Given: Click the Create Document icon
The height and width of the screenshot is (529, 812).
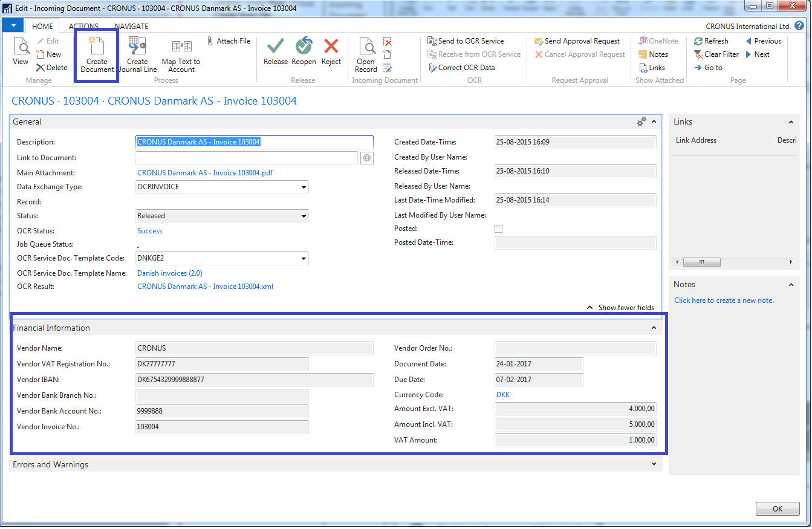Looking at the screenshot, I should coord(96,47).
